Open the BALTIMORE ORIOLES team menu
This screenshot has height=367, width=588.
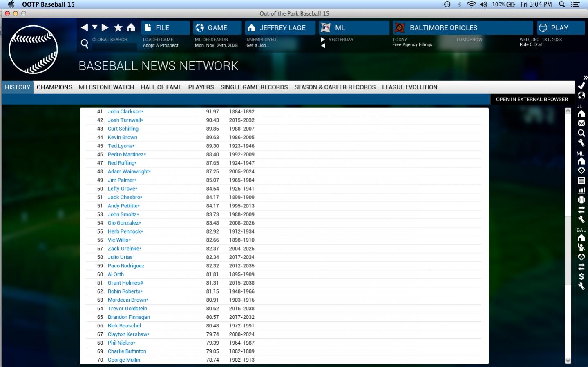tap(463, 28)
